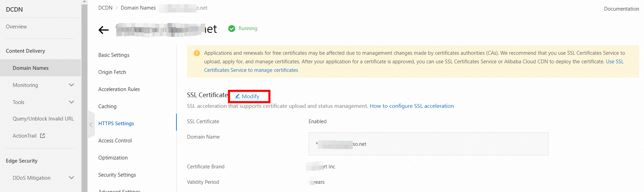This screenshot has height=192, width=644.
Task: Open the Overview page in the sidebar
Action: pyautogui.click(x=16, y=27)
